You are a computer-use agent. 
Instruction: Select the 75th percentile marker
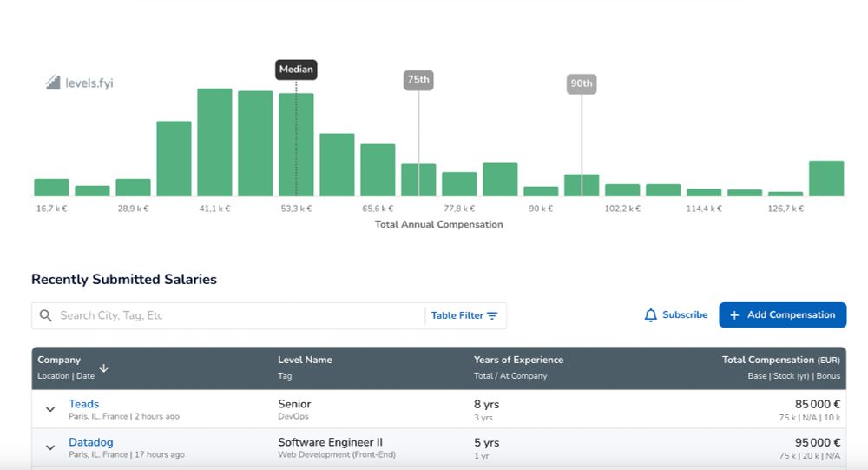[418, 80]
